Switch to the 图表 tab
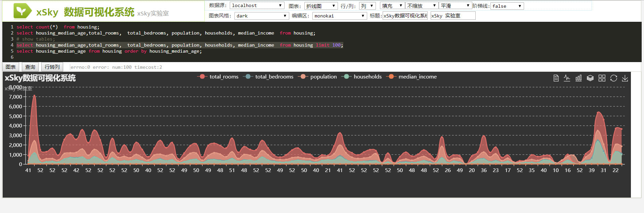The image size is (644, 213). (11, 67)
